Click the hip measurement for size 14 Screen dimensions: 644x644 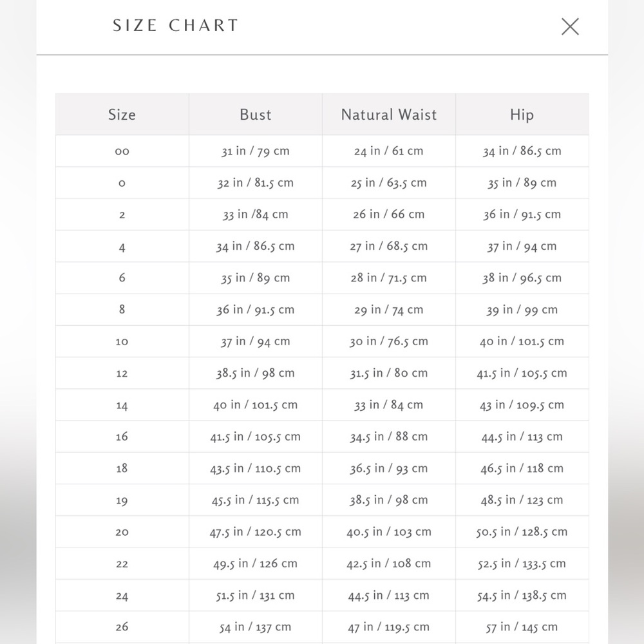click(522, 405)
